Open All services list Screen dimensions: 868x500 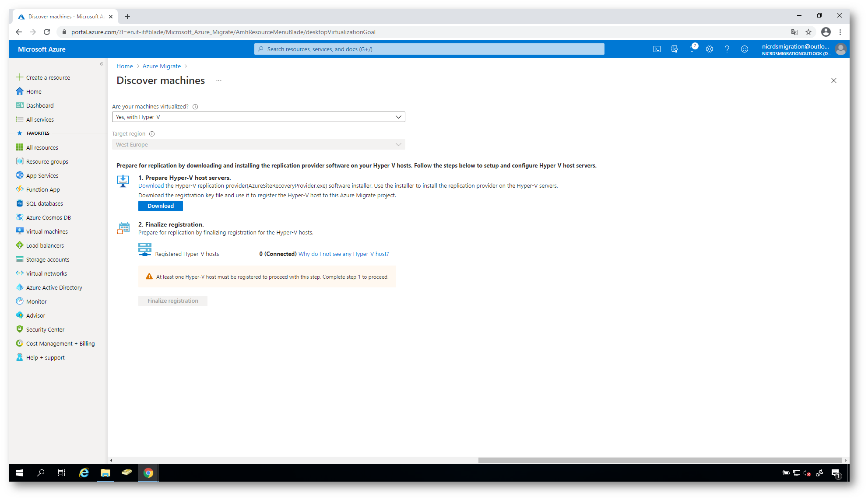tap(40, 119)
